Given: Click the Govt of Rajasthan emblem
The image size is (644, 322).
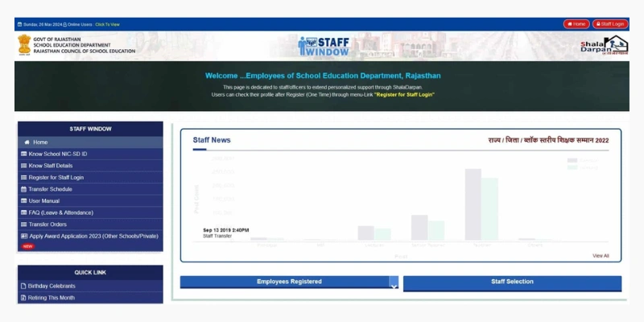Looking at the screenshot, I should (x=24, y=45).
